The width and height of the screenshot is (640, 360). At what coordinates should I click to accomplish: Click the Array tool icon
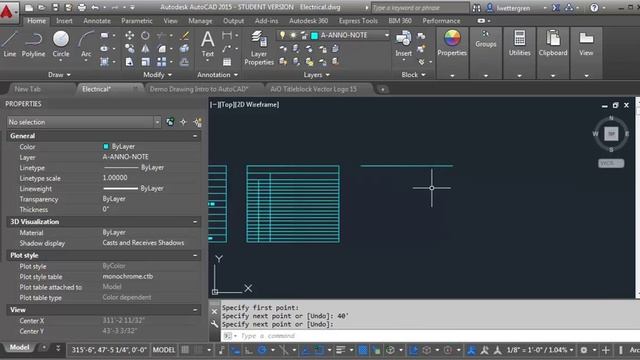point(162,62)
